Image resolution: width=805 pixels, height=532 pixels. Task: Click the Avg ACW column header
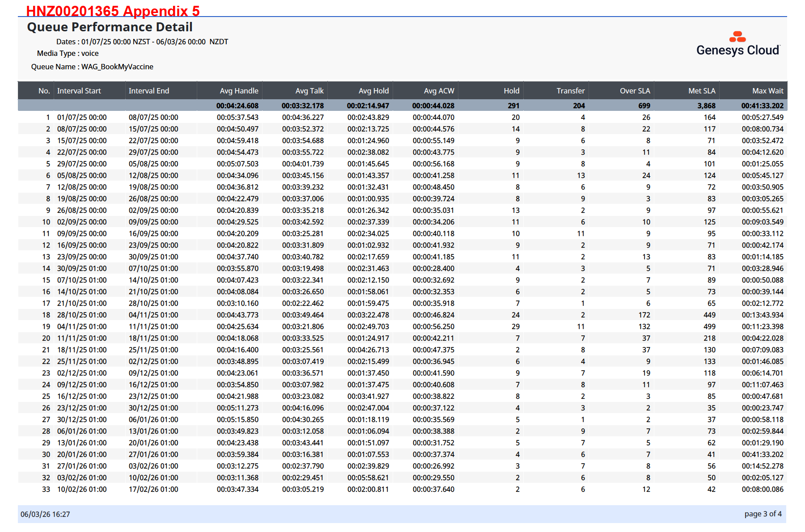(x=439, y=91)
